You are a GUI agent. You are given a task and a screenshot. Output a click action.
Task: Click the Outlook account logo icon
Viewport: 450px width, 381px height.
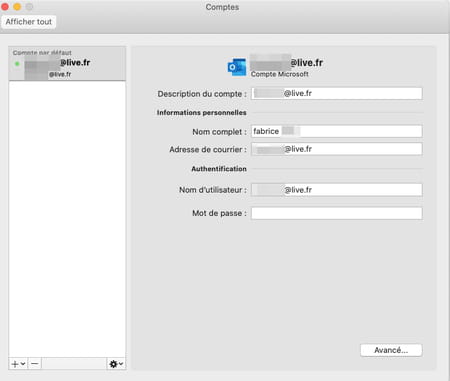coord(237,67)
